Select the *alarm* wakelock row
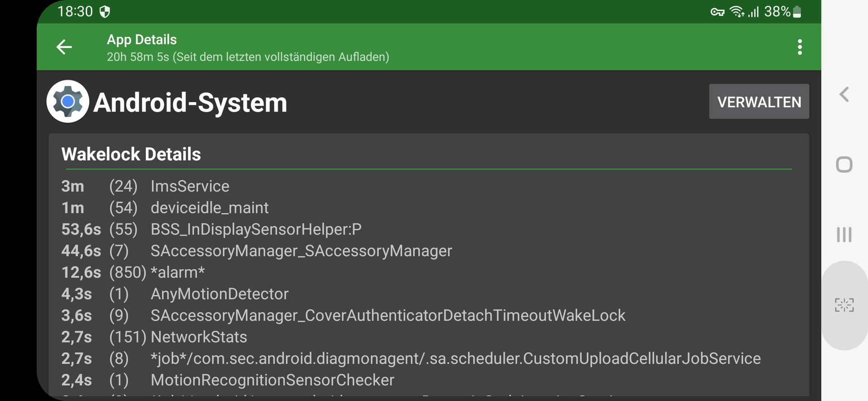 (x=429, y=273)
